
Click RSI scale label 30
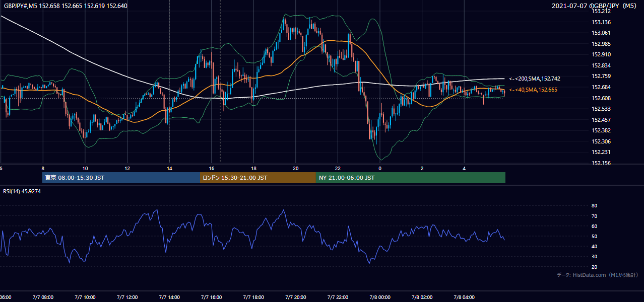(x=595, y=257)
